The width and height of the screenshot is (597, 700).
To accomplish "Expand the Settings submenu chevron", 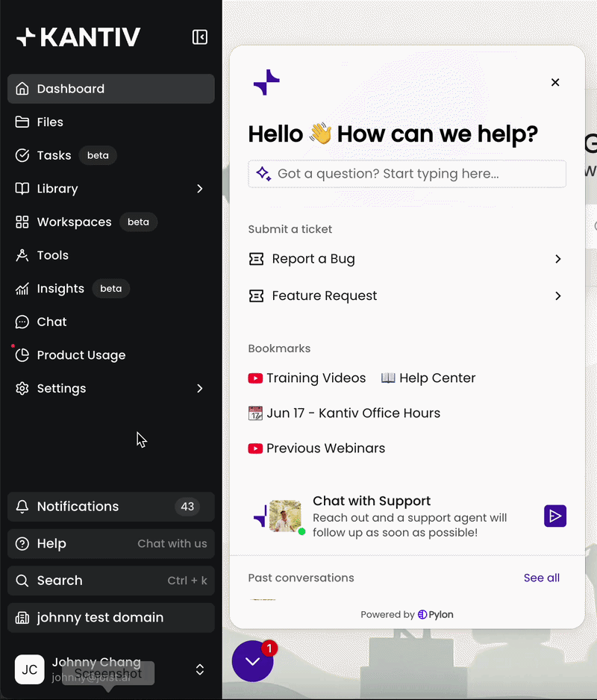I will pos(199,388).
